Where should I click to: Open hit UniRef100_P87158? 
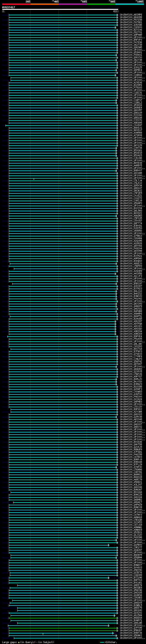(131, 20)
